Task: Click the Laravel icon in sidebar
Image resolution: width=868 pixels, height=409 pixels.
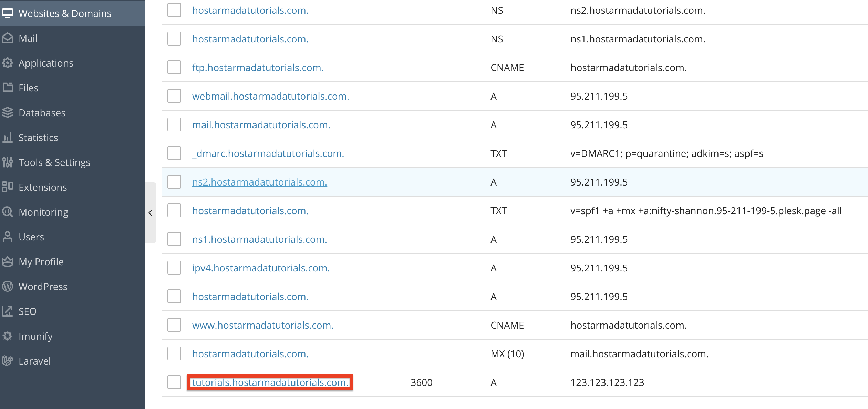Action: (x=8, y=361)
